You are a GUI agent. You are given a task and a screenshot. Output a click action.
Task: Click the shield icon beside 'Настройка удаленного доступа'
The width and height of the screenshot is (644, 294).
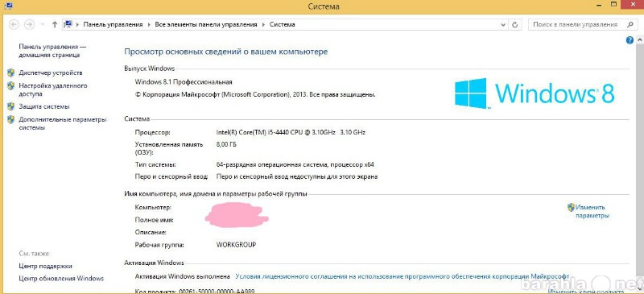(11, 86)
